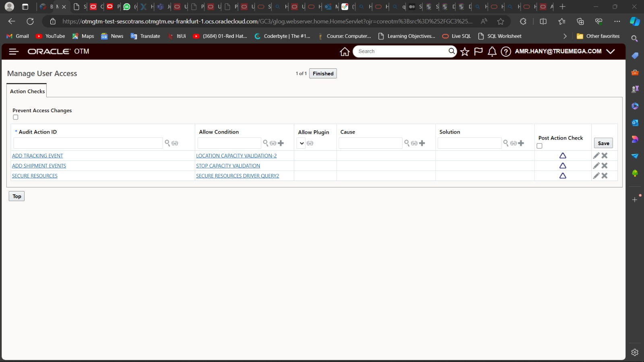
Task: Open the OTM home page icon
Action: pos(345,51)
